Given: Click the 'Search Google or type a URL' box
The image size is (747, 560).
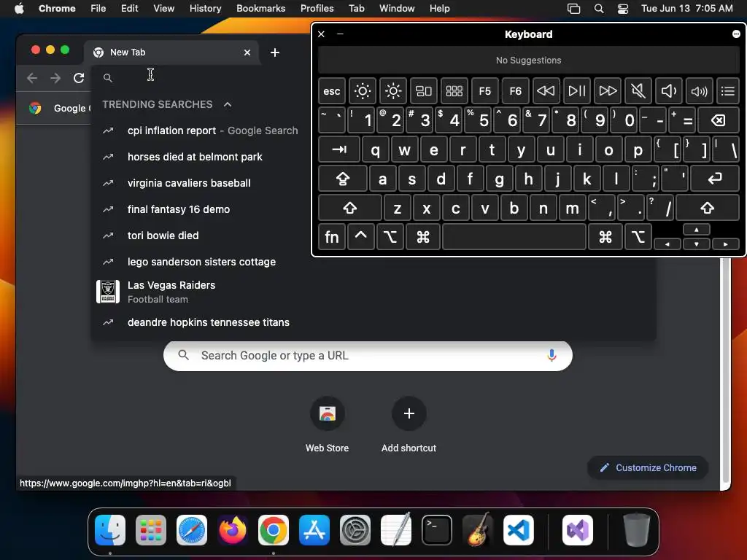Looking at the screenshot, I should 368,356.
